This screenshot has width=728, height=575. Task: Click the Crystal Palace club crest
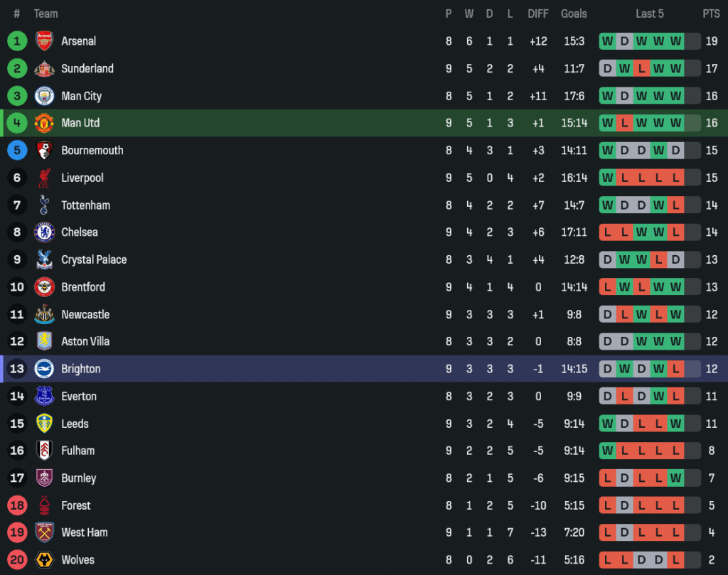(x=44, y=259)
